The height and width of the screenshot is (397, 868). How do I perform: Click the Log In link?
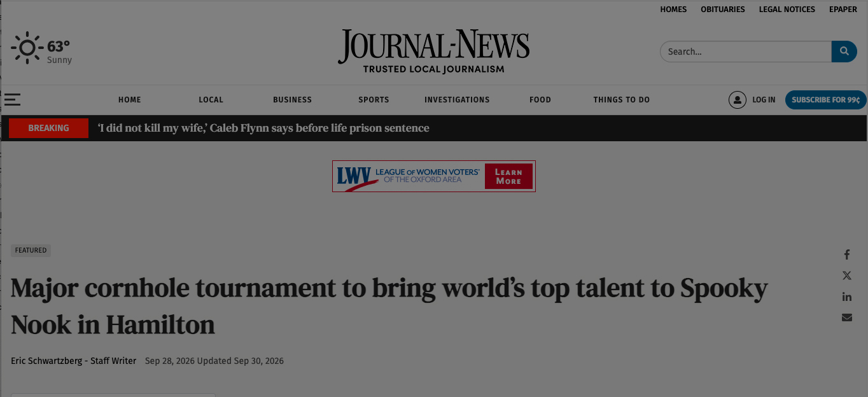coord(764,100)
